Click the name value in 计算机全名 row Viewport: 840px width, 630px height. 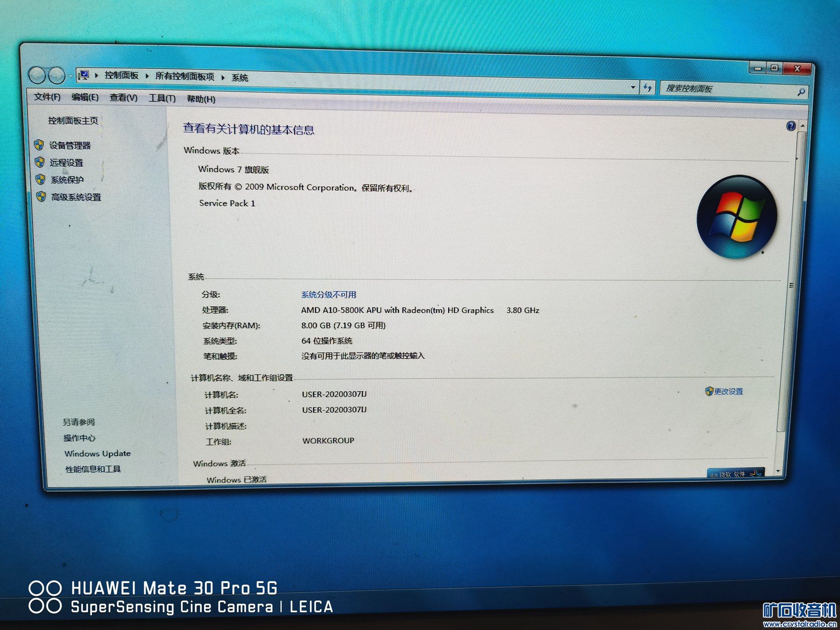tap(334, 410)
